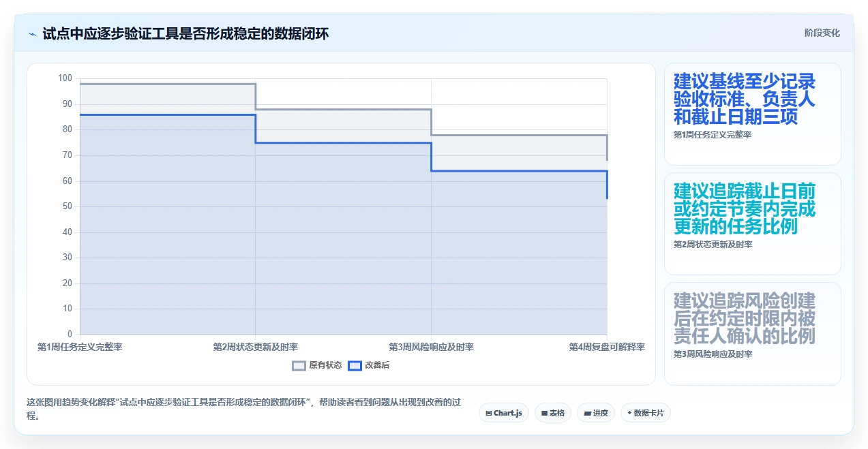Click the icon inside the Chart.js tag
This screenshot has height=449, width=868.
point(489,413)
